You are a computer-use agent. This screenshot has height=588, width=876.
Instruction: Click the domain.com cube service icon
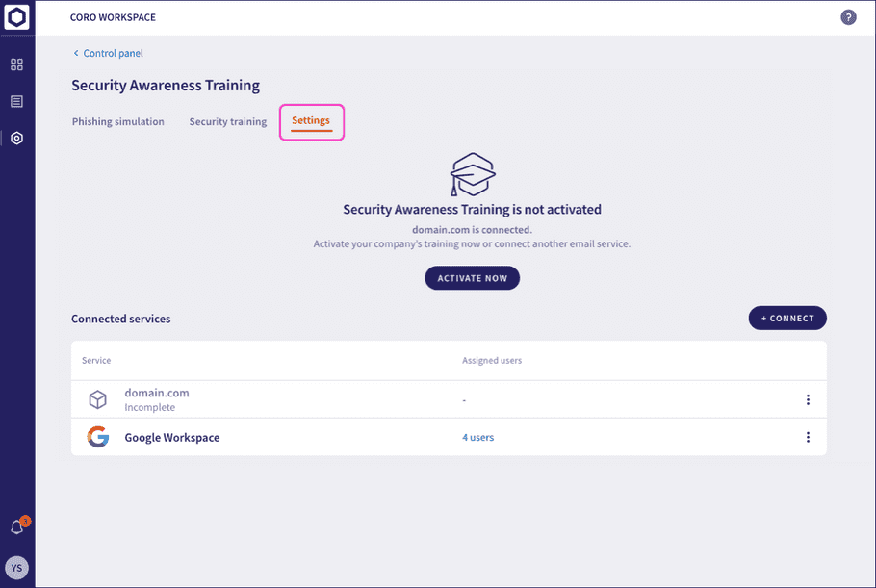coord(97,399)
